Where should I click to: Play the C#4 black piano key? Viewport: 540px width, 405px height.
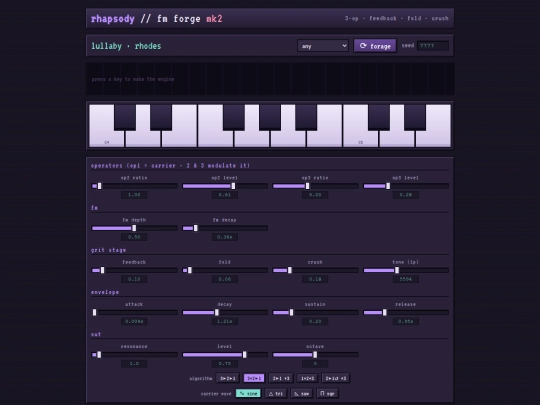click(x=125, y=117)
